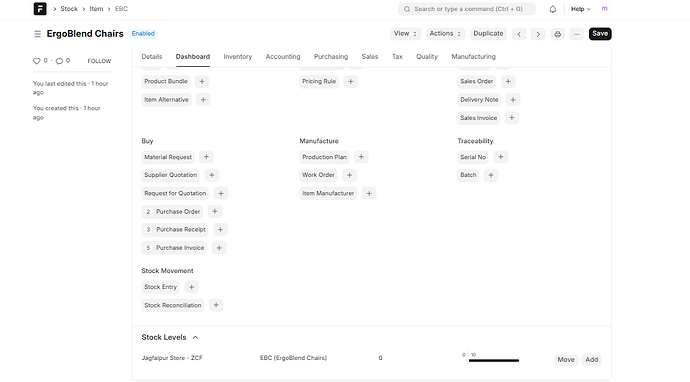Screen dimensions: 690x382
Task: Click the stock level progress bar
Action: (x=494, y=360)
